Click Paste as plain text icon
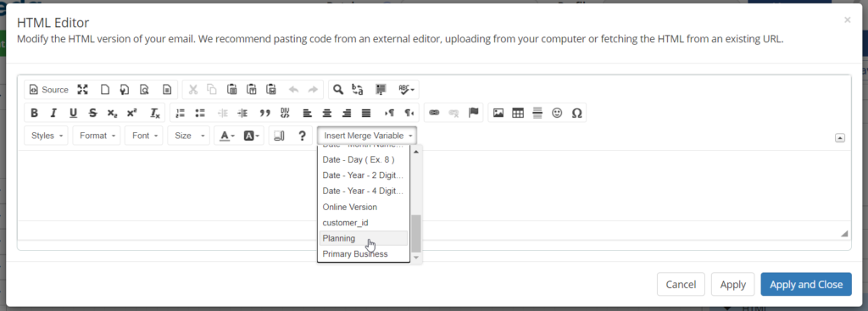 [251, 90]
